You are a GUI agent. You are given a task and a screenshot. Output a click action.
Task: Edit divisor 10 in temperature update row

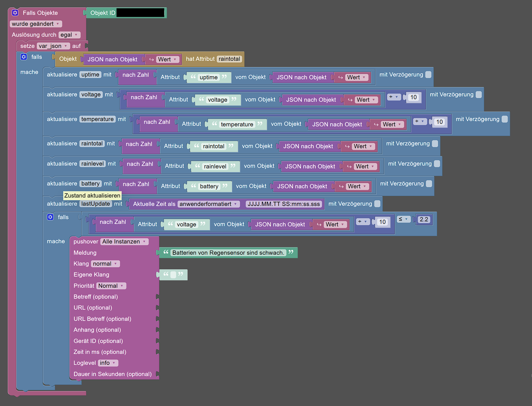pos(439,122)
